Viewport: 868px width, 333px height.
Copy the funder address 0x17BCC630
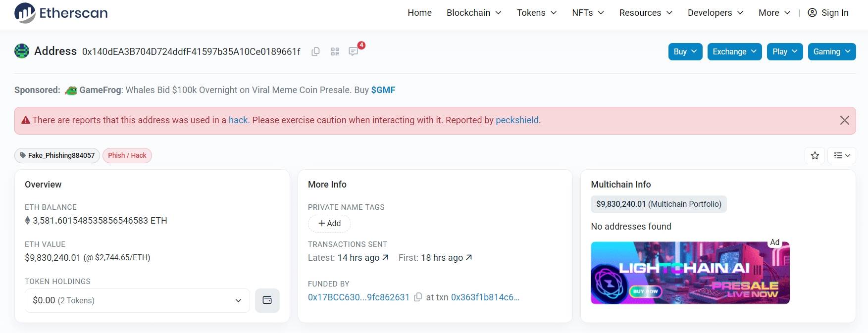418,297
